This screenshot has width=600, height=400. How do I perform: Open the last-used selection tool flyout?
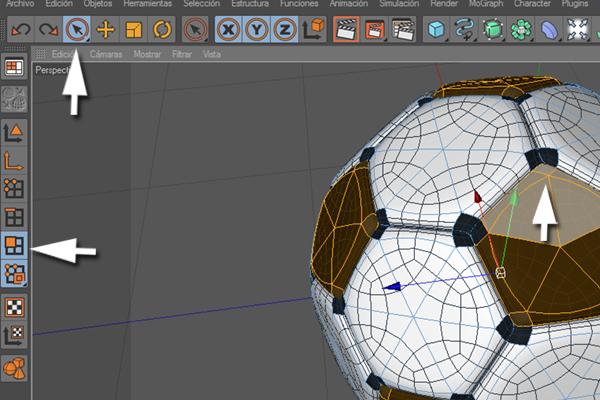(195, 29)
